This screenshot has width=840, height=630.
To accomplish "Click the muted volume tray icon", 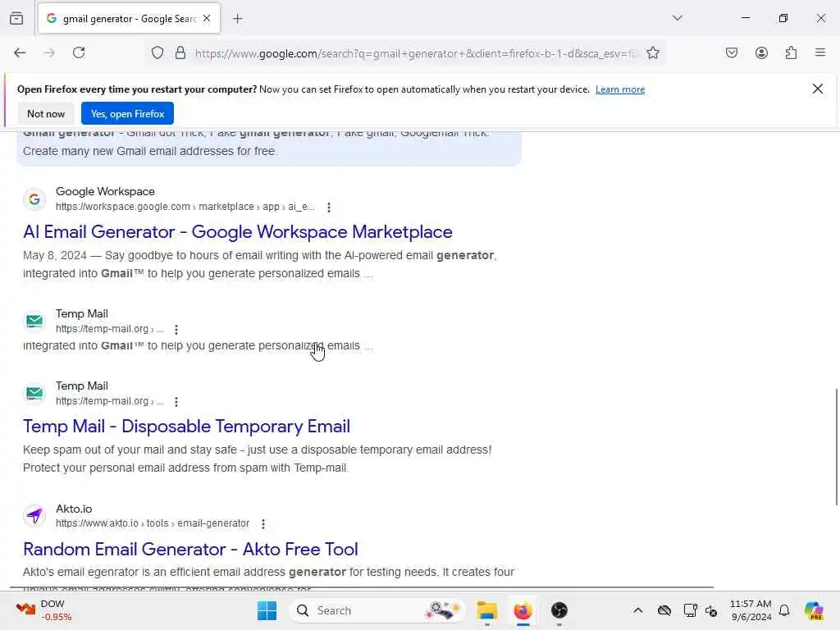I will click(x=711, y=610).
